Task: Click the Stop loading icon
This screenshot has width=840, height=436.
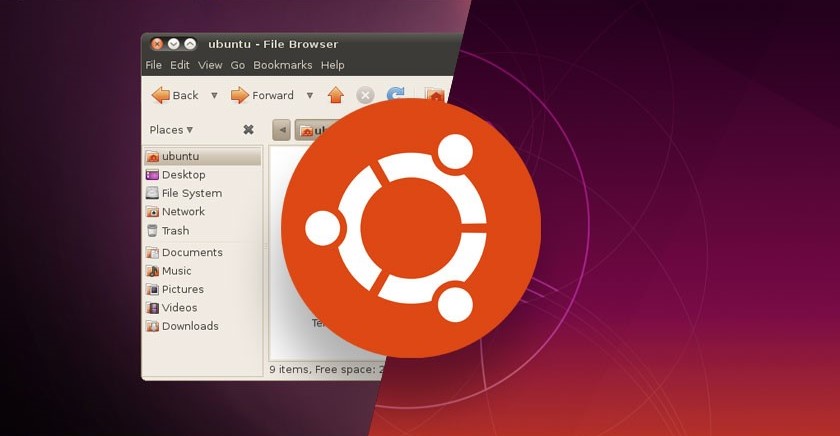Action: point(365,96)
